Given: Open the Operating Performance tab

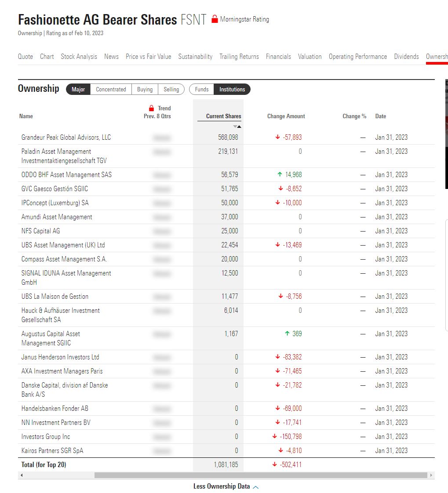Looking at the screenshot, I should coord(358,57).
